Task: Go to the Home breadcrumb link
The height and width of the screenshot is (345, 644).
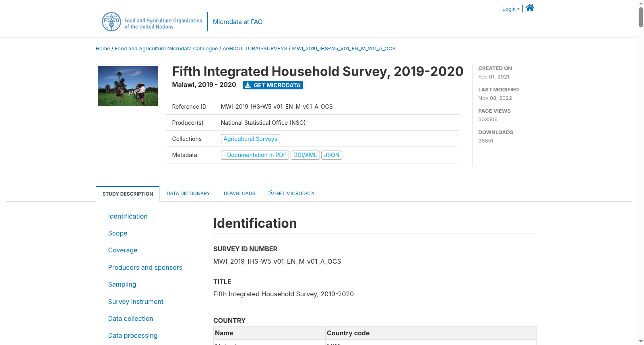Action: coord(103,49)
